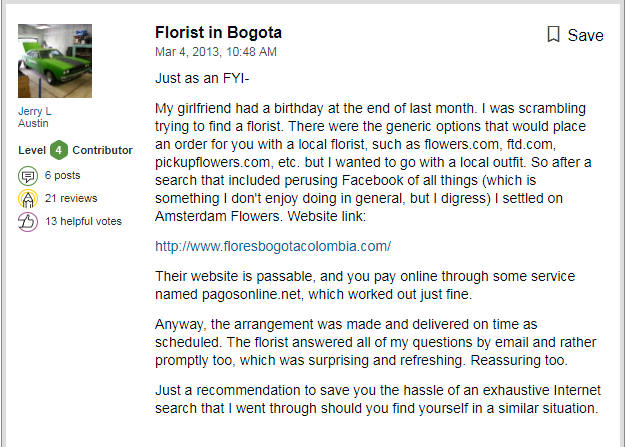
Task: Click the Austin location text
Action: tap(33, 123)
